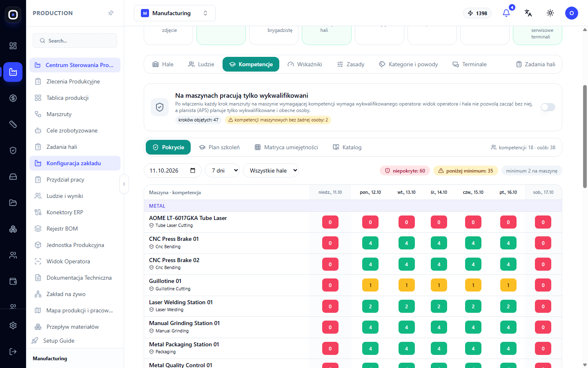Screen dimensions: 588x368
Task: Pin the Production sidebar
Action: (111, 13)
